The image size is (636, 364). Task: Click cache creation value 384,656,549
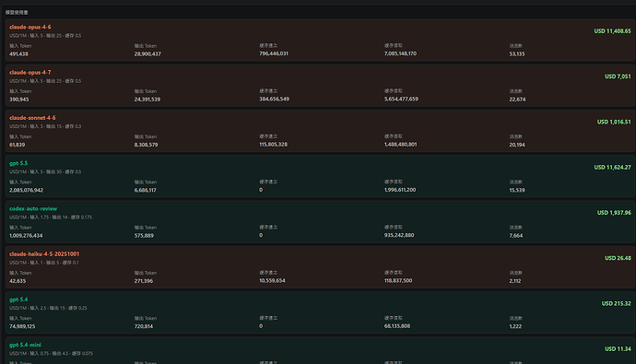(x=274, y=99)
